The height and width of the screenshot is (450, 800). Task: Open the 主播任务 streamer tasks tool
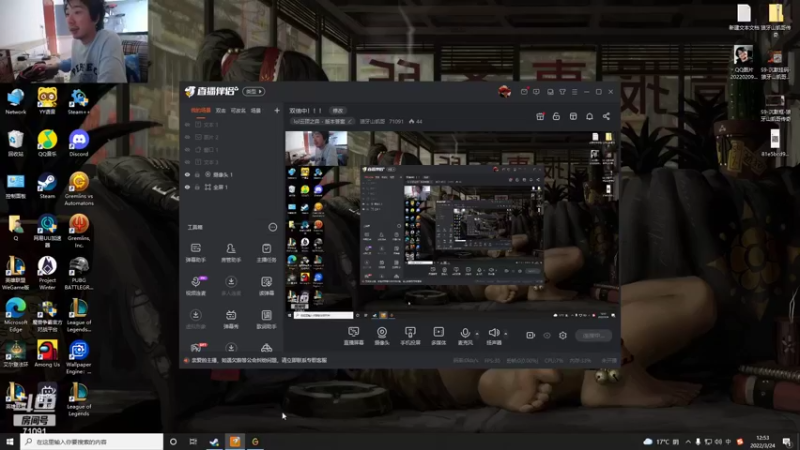point(266,253)
